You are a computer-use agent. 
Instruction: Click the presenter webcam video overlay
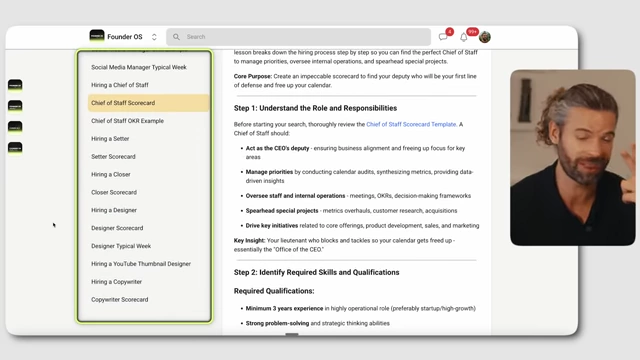tap(573, 158)
